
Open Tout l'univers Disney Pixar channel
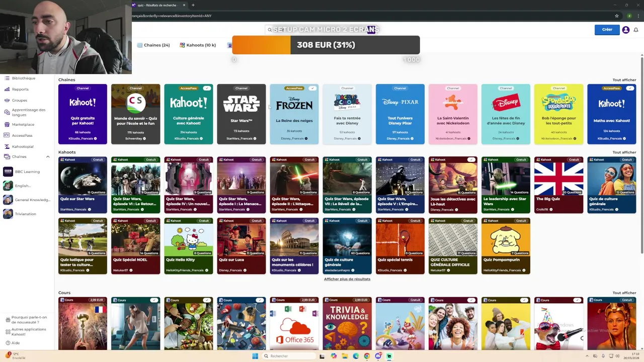[400, 114]
